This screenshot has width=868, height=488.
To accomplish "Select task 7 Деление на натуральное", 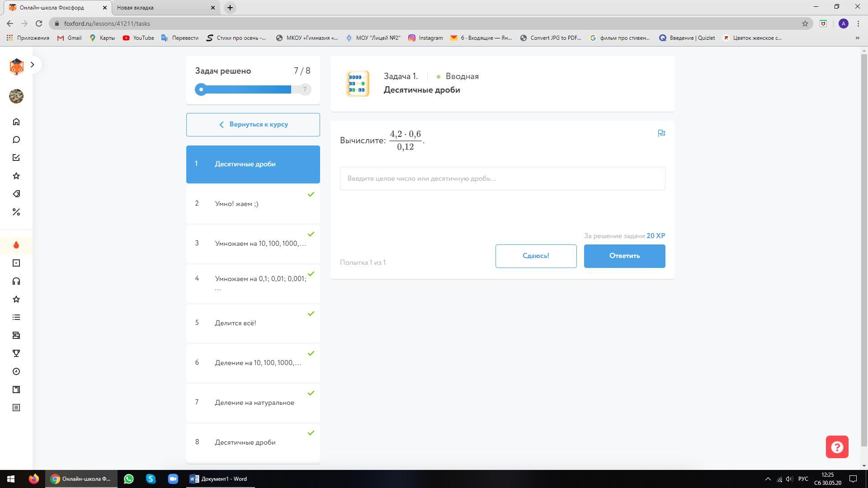I will click(x=253, y=403).
